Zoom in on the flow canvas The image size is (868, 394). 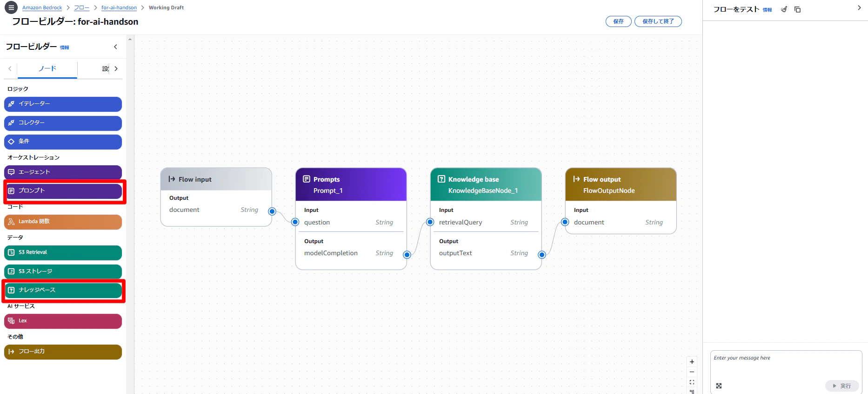pos(692,362)
